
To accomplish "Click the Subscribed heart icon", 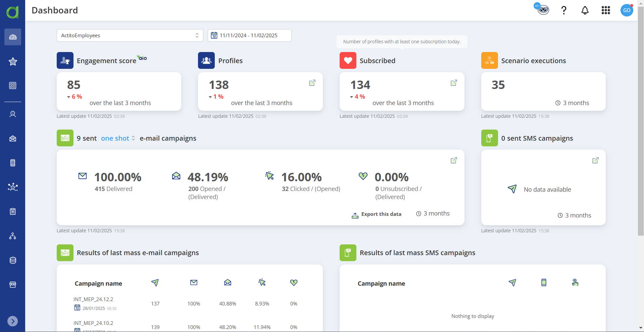I will (348, 60).
